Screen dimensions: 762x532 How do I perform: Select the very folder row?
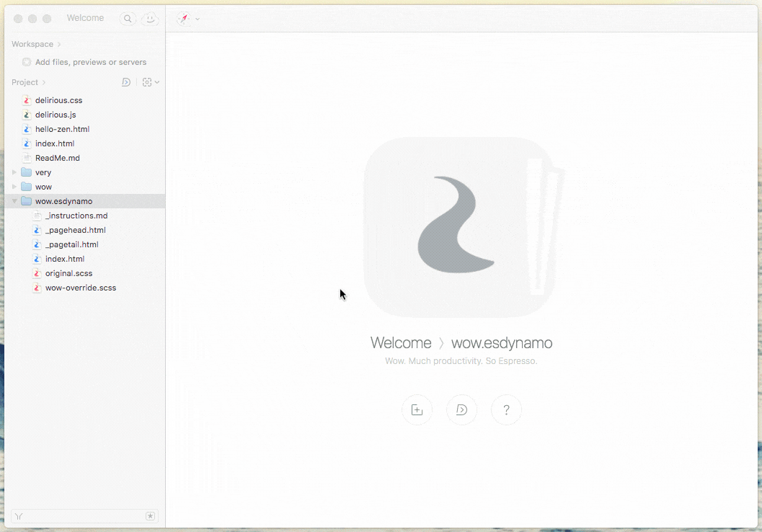84,172
